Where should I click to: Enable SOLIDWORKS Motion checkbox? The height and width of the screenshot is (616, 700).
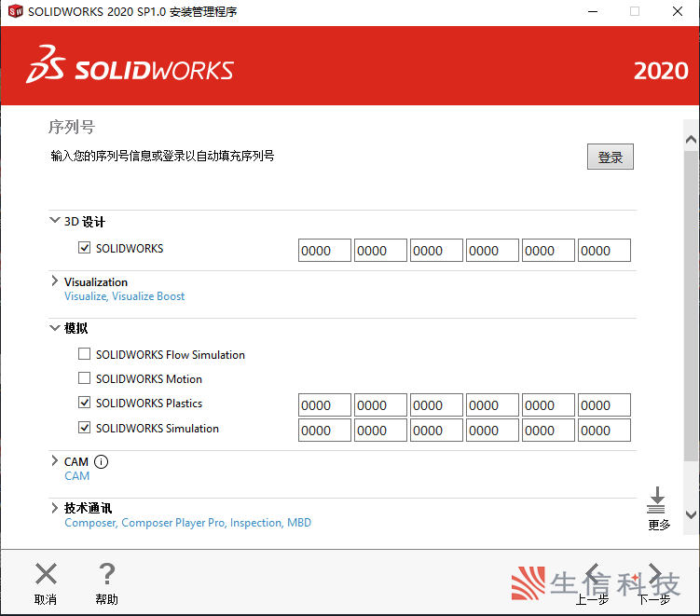[85, 378]
